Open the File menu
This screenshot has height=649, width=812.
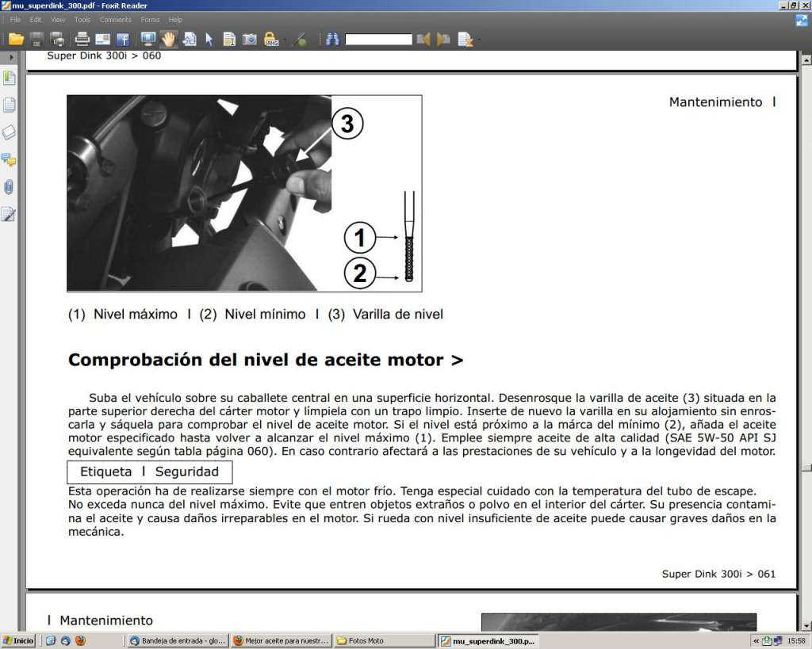[15, 20]
